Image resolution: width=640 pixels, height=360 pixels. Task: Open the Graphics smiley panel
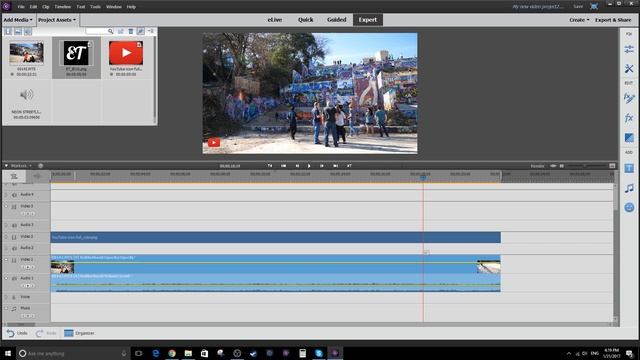point(629,207)
